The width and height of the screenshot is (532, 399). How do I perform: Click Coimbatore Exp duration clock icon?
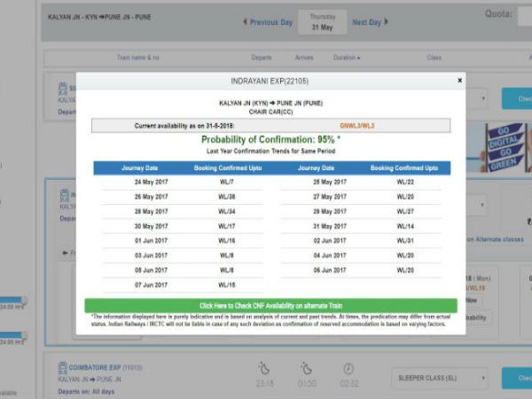(x=348, y=368)
